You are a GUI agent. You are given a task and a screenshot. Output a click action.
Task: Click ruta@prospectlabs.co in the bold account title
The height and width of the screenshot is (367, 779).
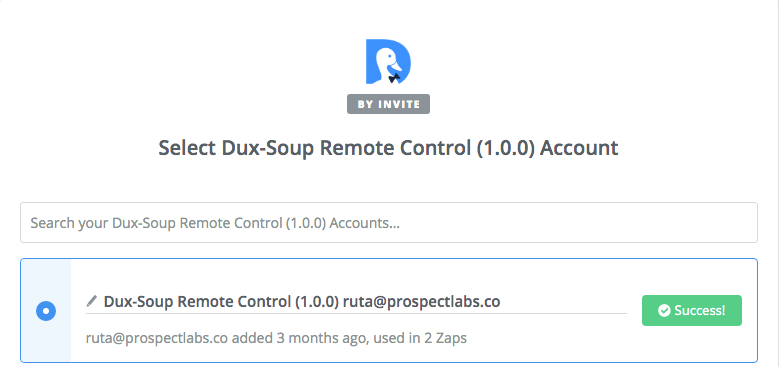[x=421, y=301]
